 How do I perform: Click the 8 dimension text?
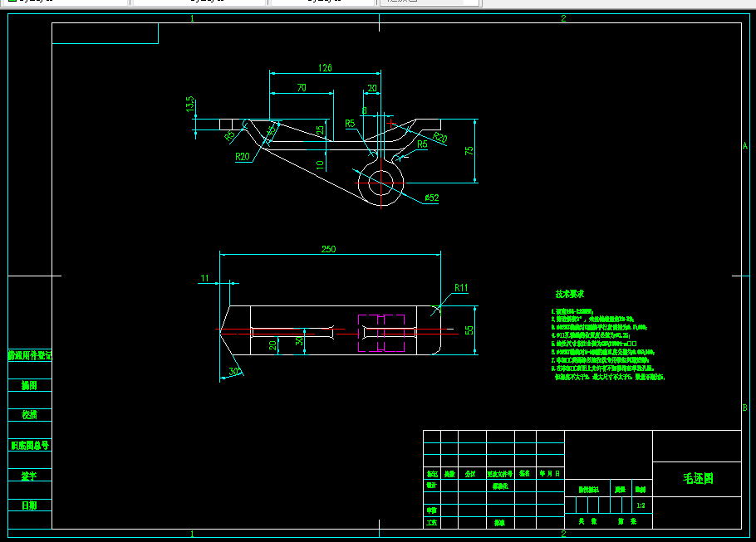coord(365,111)
